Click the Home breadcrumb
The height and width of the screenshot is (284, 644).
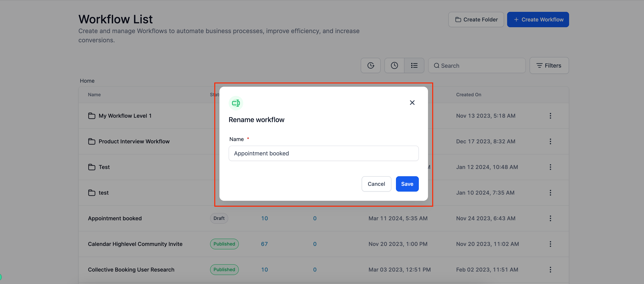pyautogui.click(x=87, y=81)
